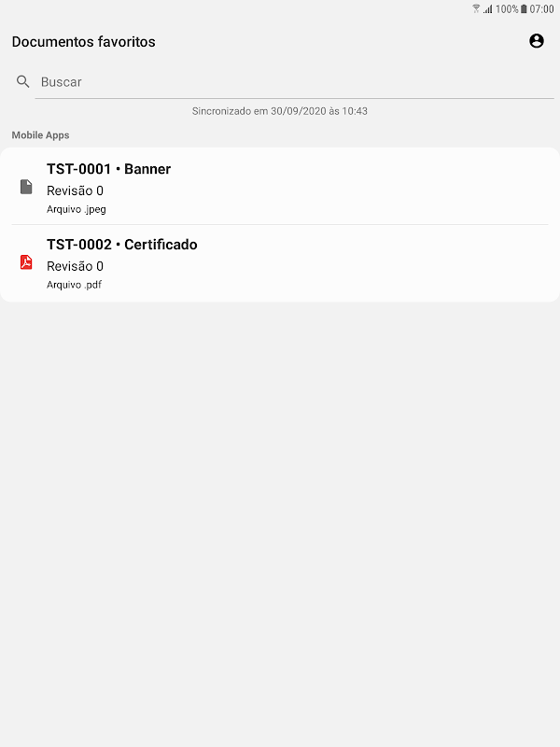560x747 pixels.
Task: Click the Documentos favoritos title
Action: click(83, 42)
